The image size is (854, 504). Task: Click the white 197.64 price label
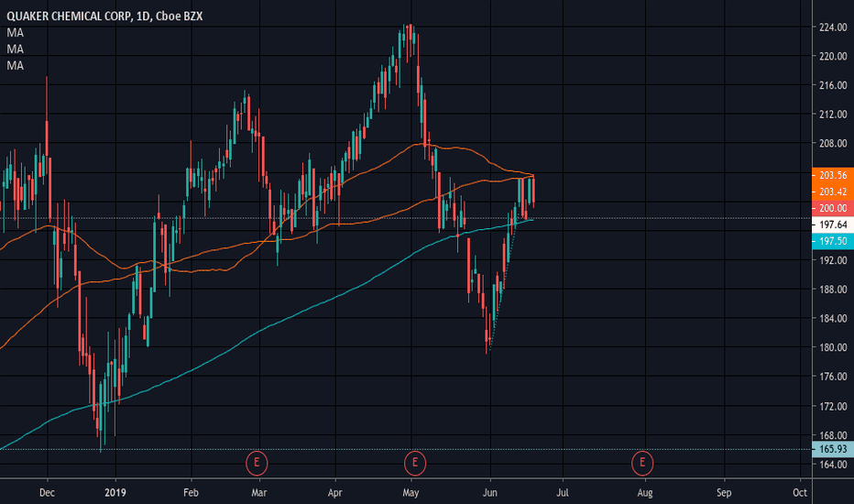click(833, 225)
